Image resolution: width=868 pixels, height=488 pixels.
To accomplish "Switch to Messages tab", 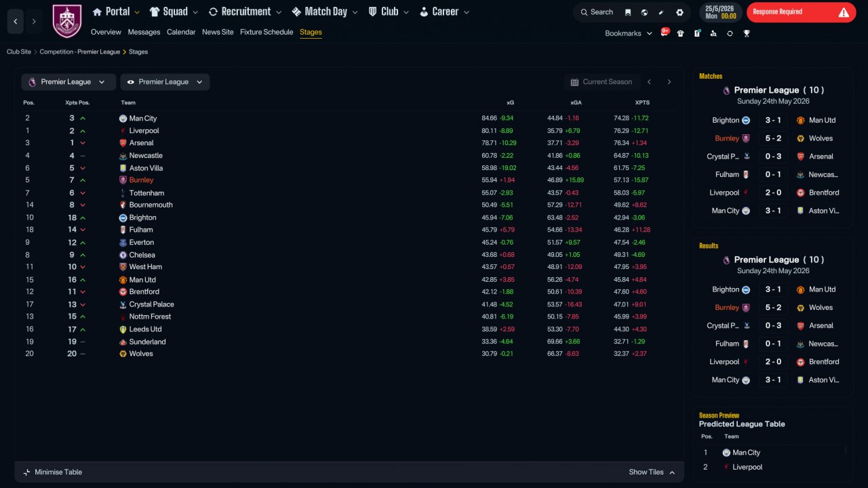I will (x=144, y=32).
